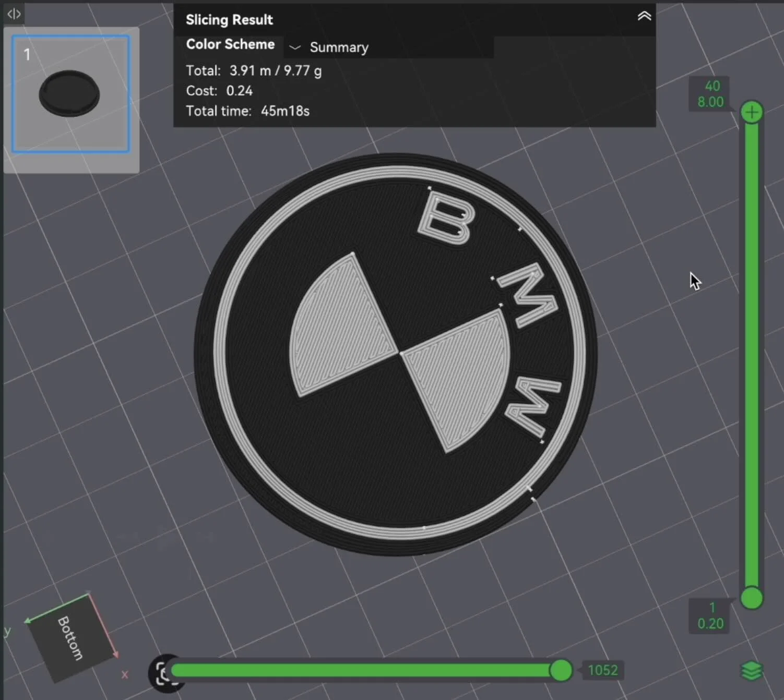Click the plus icon on layer slider top handle
Image resolution: width=784 pixels, height=700 pixels.
(x=752, y=112)
